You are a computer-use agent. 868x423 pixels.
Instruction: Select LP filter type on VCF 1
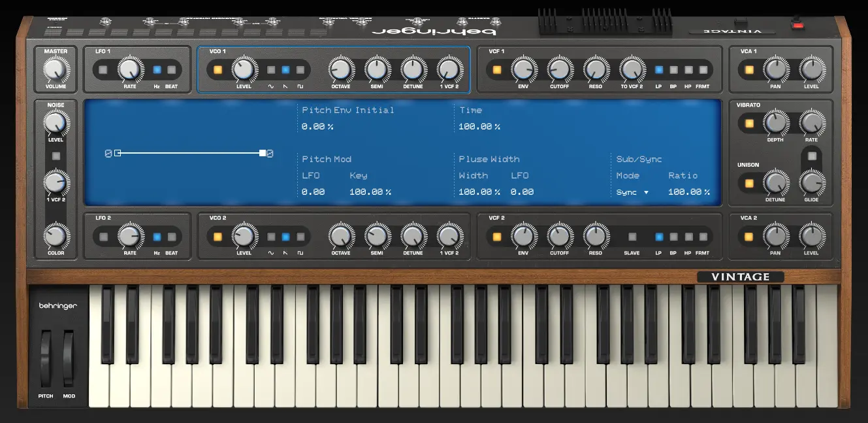[658, 69]
